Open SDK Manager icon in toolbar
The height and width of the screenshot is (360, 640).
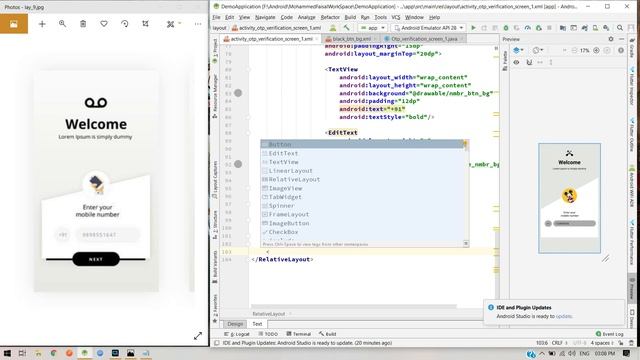pos(606,28)
